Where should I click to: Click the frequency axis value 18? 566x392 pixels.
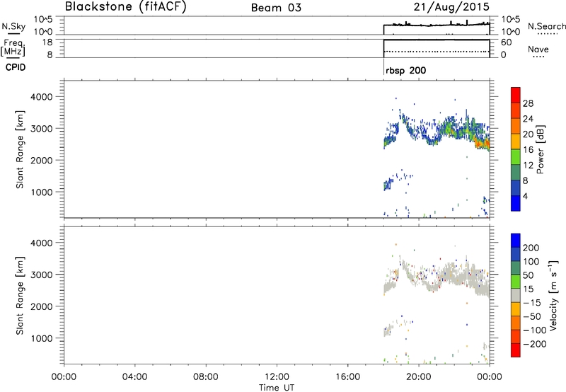tap(47, 42)
